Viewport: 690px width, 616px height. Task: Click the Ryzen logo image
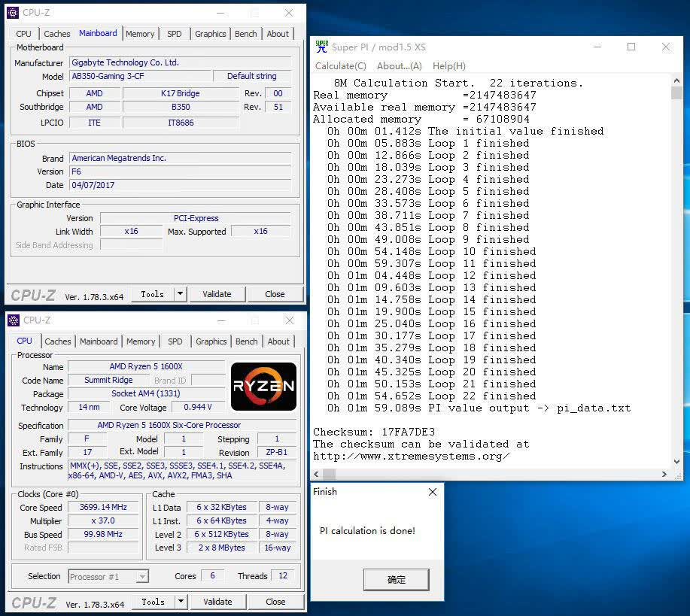point(263,387)
